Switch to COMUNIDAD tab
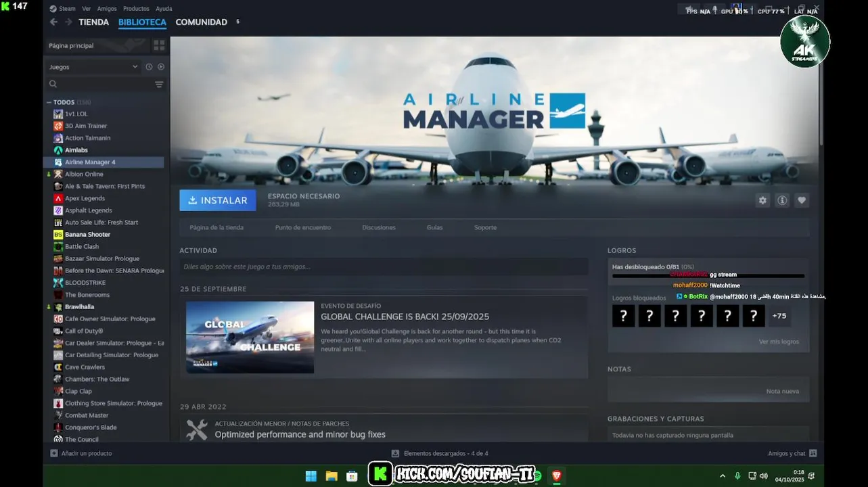Image resolution: width=868 pixels, height=487 pixels. 201,22
